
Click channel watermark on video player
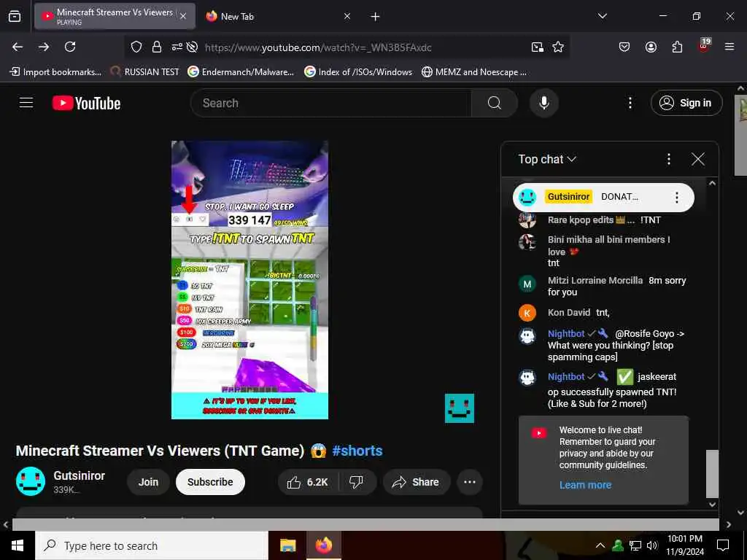460,408
